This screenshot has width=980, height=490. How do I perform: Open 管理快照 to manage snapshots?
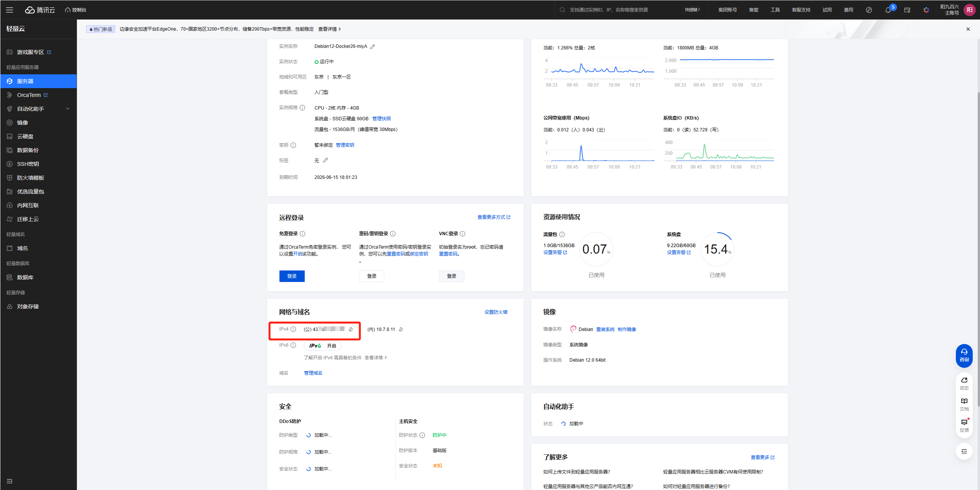point(381,118)
